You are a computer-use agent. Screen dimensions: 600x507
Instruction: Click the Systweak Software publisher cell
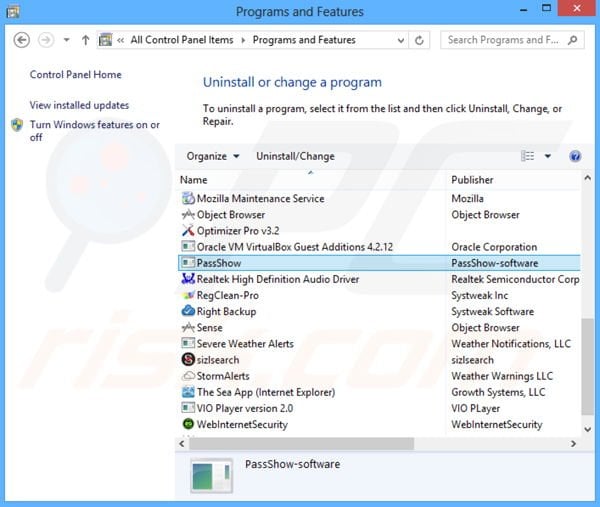click(x=492, y=311)
